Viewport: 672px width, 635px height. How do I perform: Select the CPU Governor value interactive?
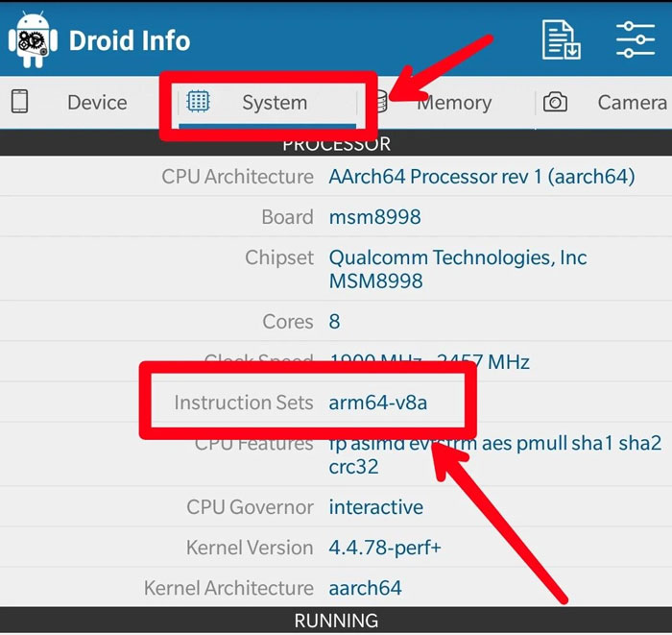(376, 507)
